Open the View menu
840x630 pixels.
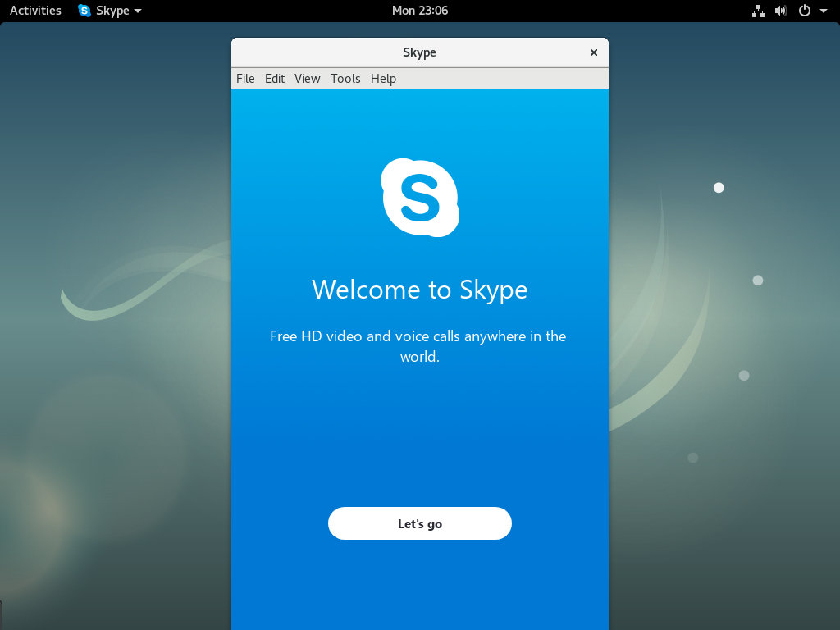307,79
